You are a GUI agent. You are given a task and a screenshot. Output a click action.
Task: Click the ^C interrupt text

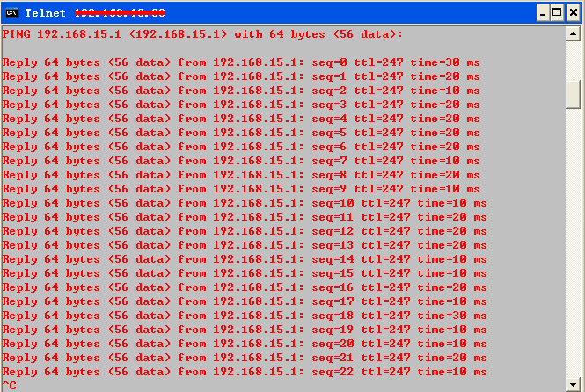(10, 385)
